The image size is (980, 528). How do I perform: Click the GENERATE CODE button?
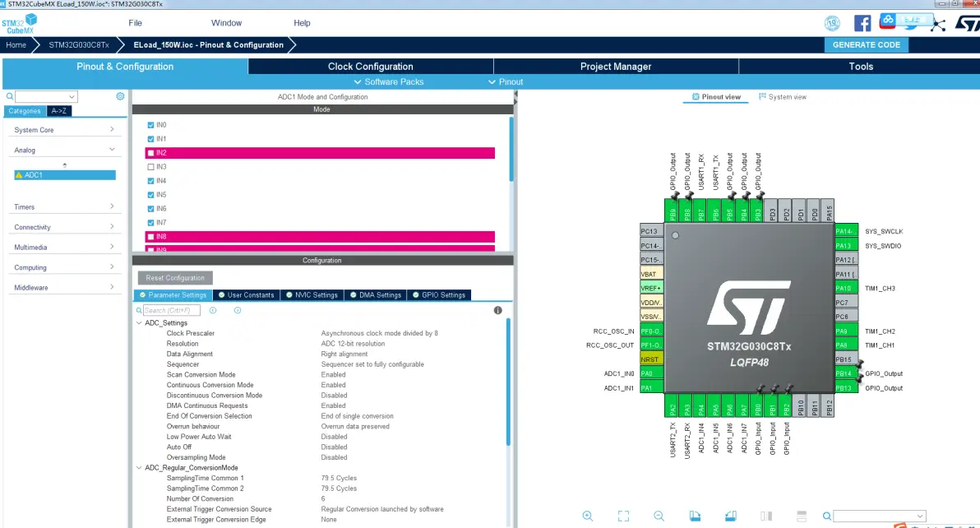pyautogui.click(x=867, y=45)
